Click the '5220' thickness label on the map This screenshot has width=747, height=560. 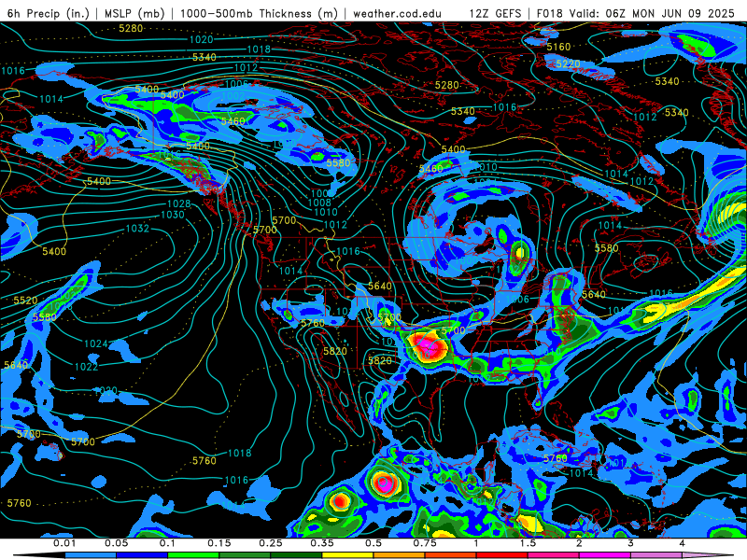568,63
